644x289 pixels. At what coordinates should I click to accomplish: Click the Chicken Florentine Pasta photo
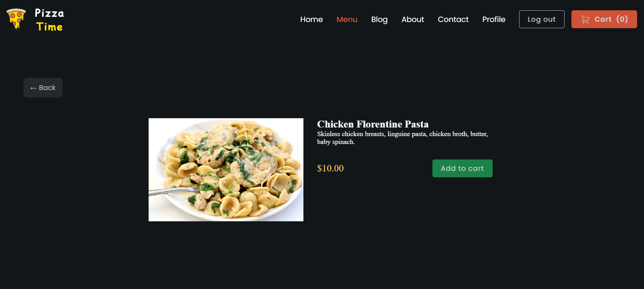point(226,170)
